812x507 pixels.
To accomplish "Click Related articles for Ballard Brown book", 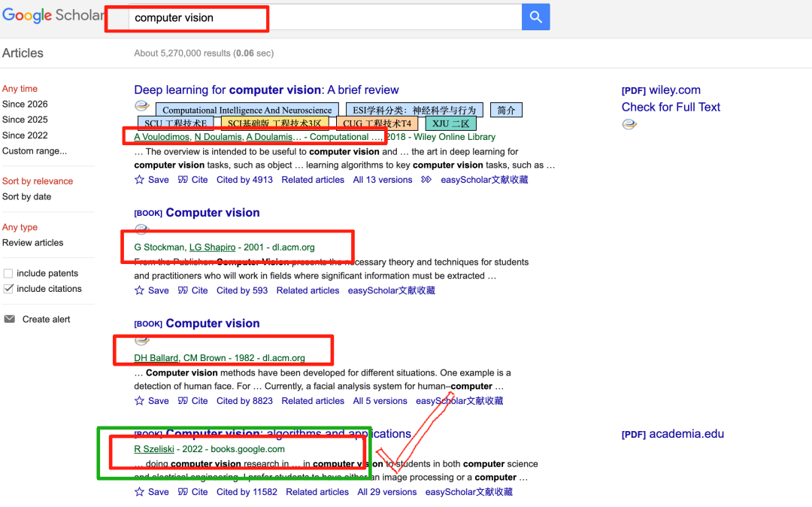I will tap(313, 401).
